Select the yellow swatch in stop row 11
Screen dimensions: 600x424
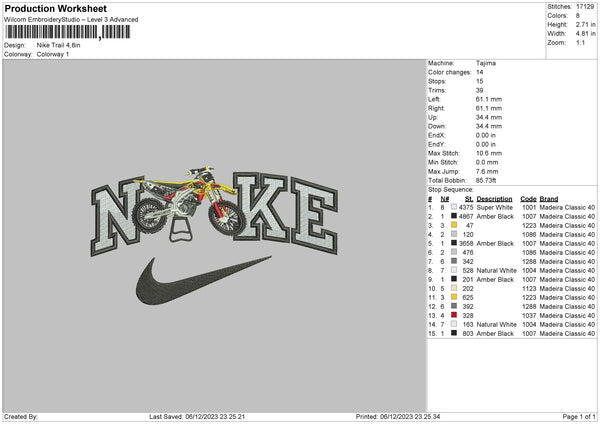click(x=454, y=297)
